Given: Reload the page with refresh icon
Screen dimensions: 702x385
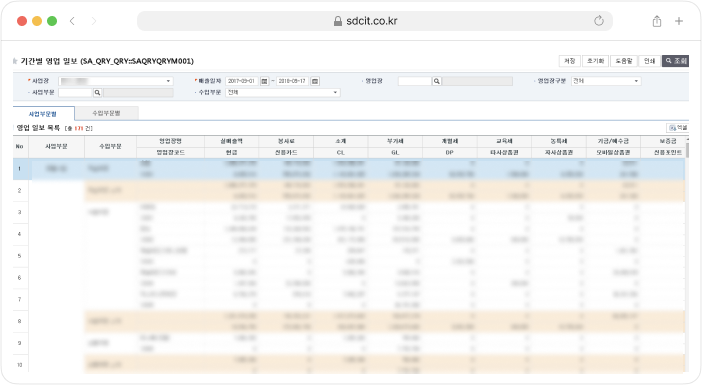Looking at the screenshot, I should [599, 21].
